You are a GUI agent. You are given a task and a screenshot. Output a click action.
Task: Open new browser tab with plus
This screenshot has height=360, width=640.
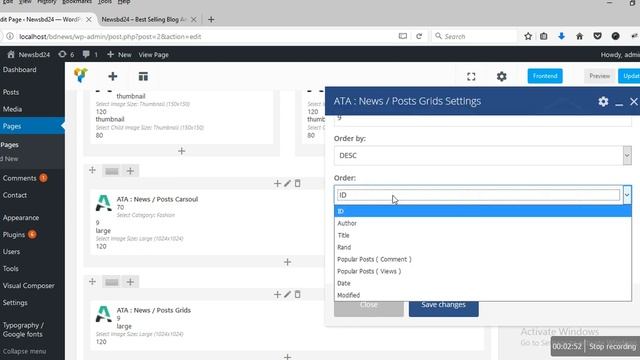tap(211, 19)
